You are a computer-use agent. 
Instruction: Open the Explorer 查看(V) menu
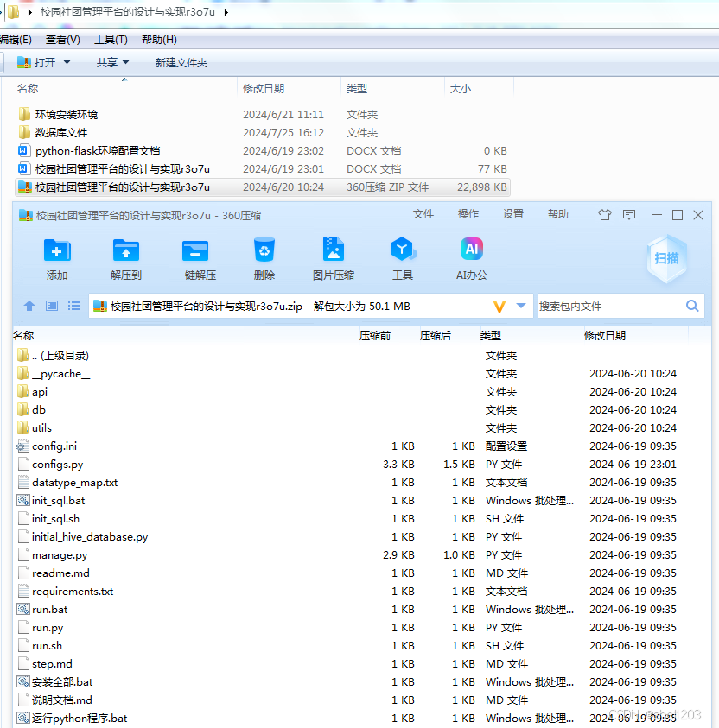coord(62,39)
